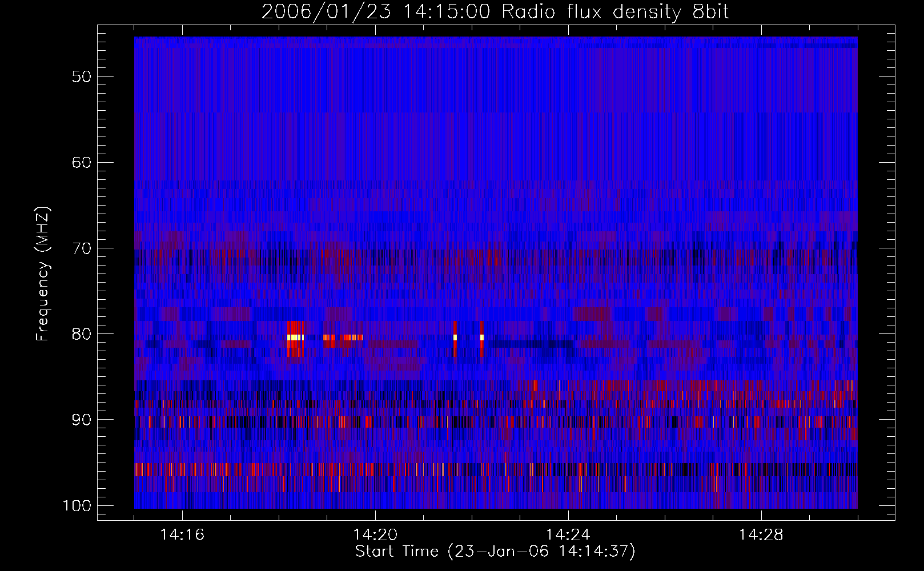Click the 70 frequency tick label

82,248
